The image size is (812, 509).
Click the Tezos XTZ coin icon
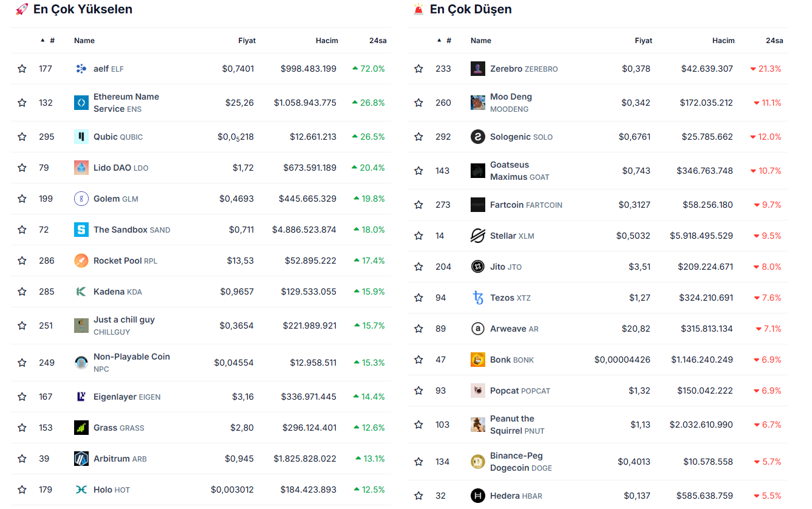coord(478,298)
